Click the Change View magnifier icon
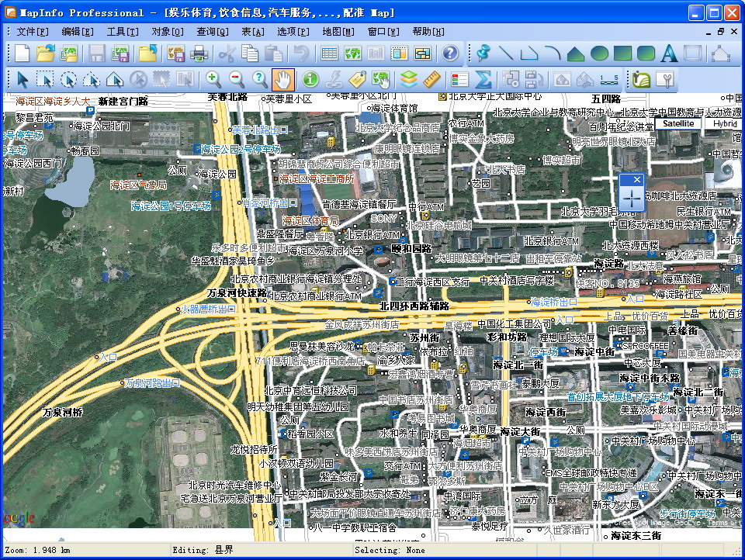The image size is (745, 560). 259,79
